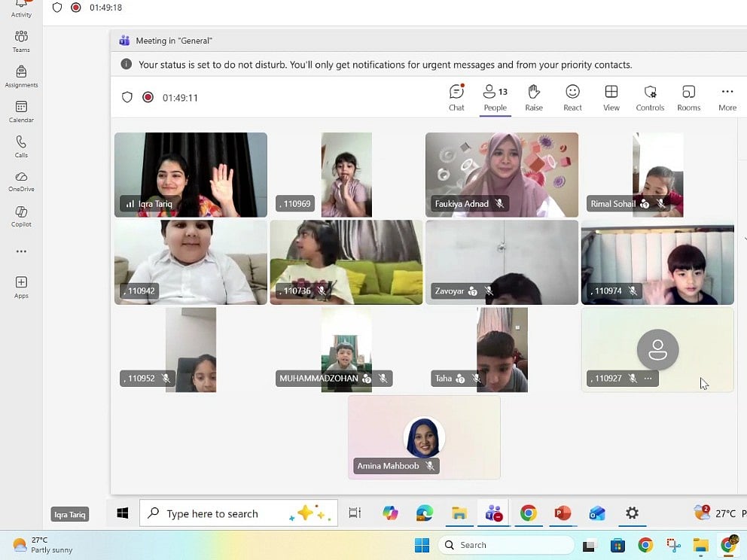
Task: Change meeting layout using View
Action: click(611, 97)
